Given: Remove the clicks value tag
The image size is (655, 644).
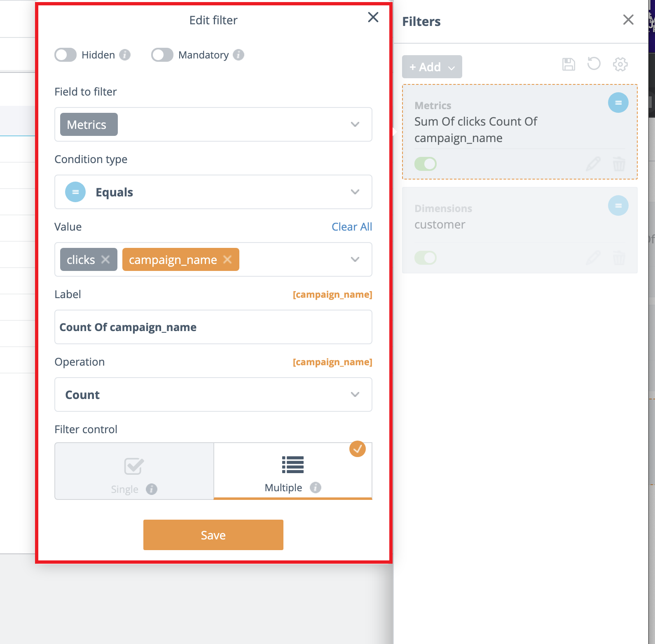Looking at the screenshot, I should click(x=105, y=259).
